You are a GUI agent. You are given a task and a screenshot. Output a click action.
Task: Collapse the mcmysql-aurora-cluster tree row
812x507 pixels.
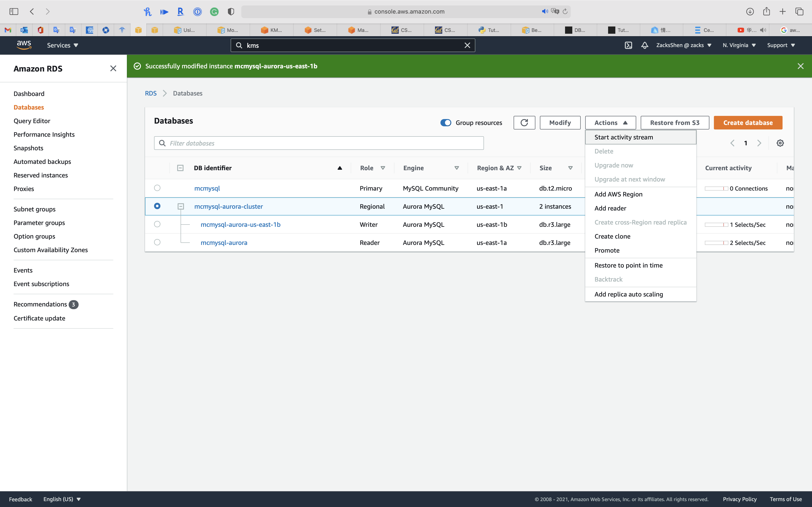coord(181,207)
